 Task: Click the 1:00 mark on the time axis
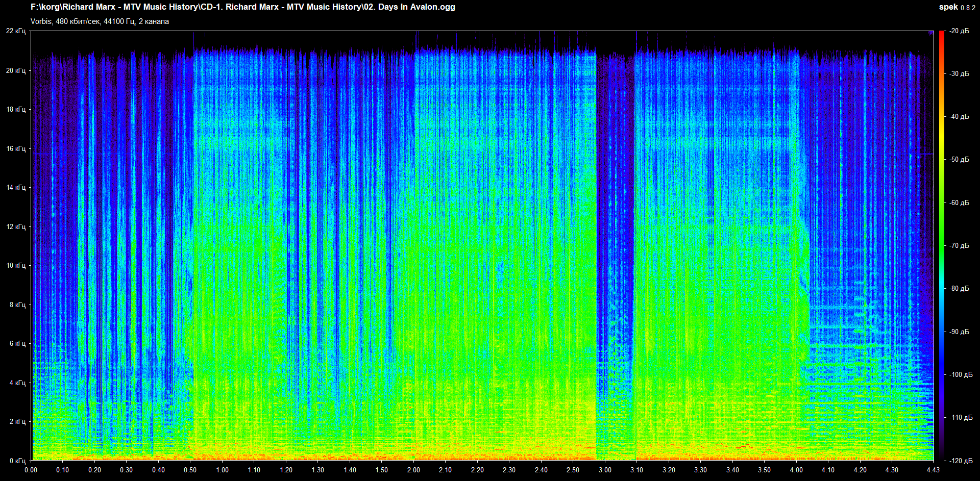click(x=222, y=470)
